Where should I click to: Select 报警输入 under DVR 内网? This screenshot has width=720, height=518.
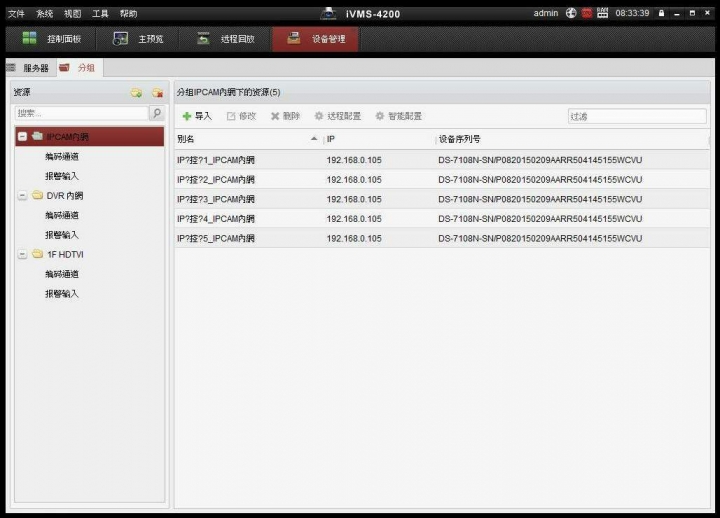click(x=62, y=235)
